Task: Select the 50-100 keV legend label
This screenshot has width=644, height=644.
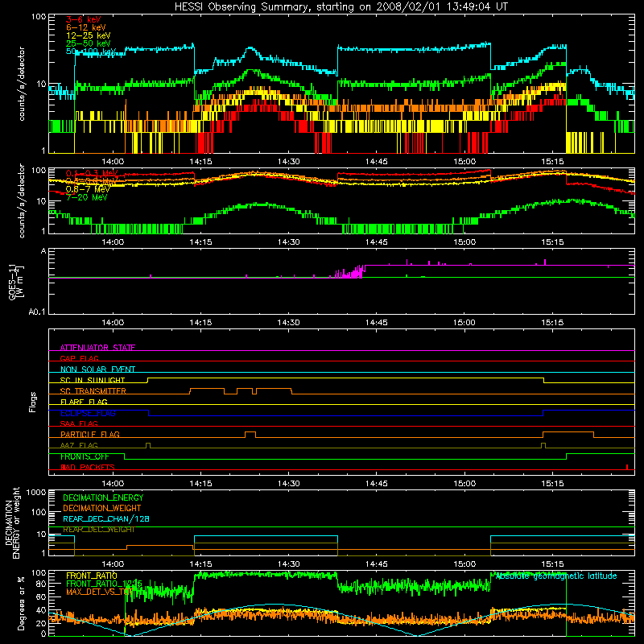Action: (x=91, y=52)
